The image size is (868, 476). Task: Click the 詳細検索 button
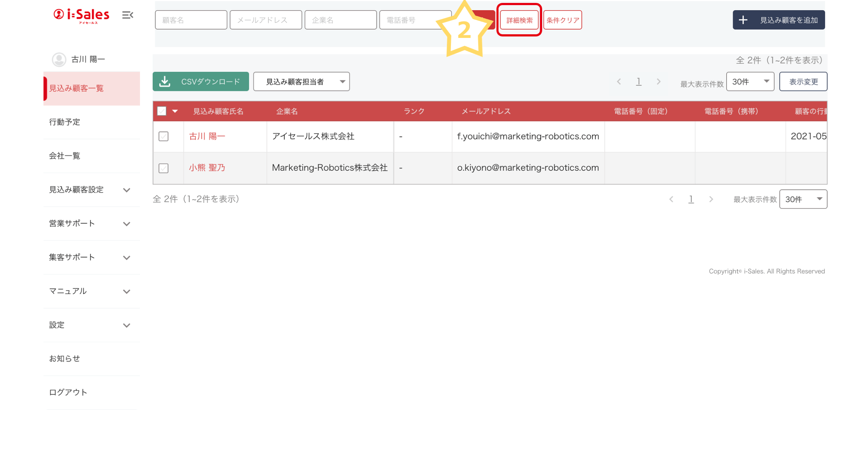point(519,20)
